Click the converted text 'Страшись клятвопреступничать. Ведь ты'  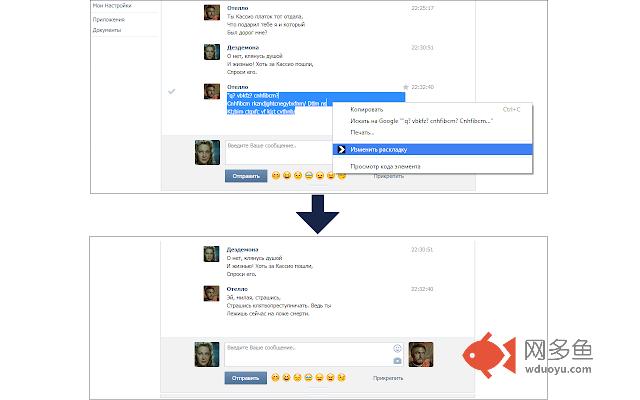[279, 305]
